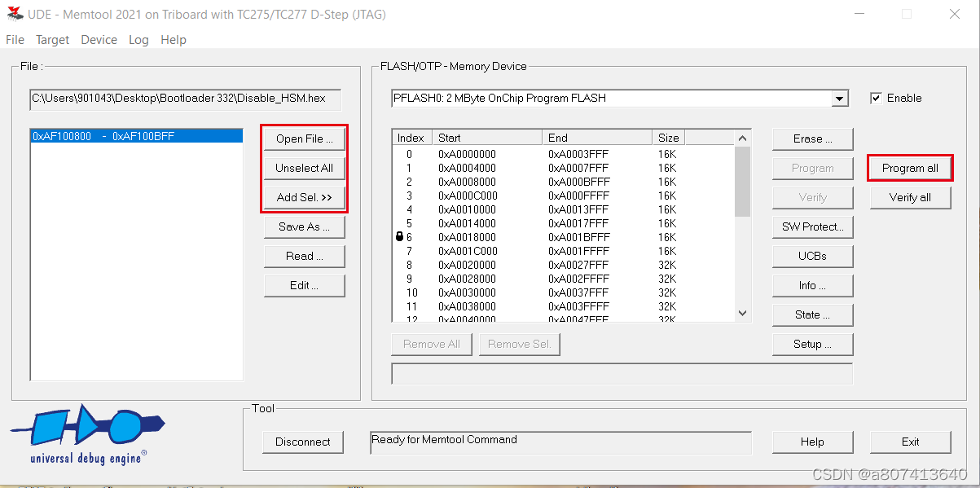Select sector 4 row starting 0xA0010000
Image resolution: width=980 pixels, height=488 pixels.
[x=563, y=209]
